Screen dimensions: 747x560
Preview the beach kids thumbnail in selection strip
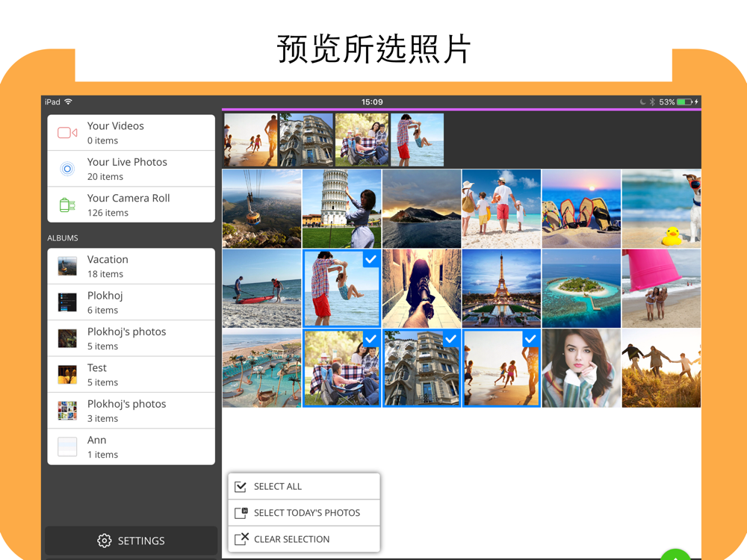pyautogui.click(x=250, y=140)
